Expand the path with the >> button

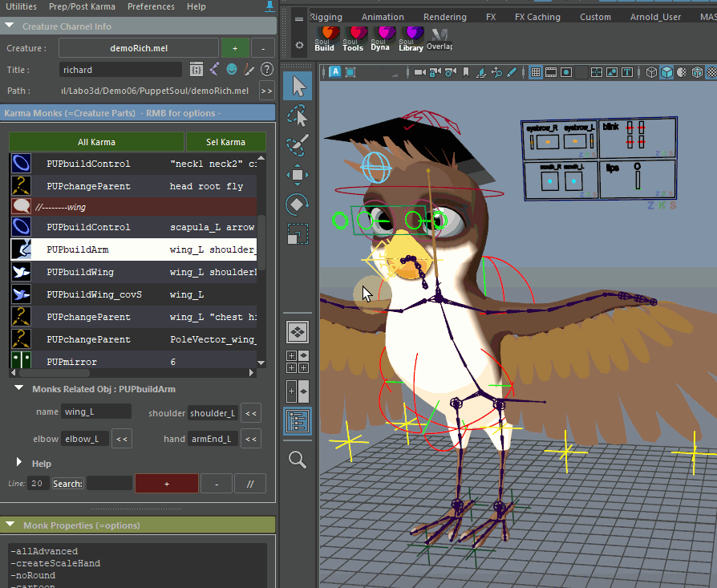pyautogui.click(x=266, y=91)
